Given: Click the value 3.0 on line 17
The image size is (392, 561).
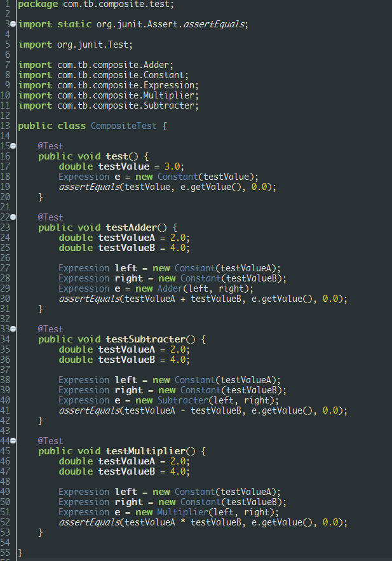Looking at the screenshot, I should (x=172, y=166).
